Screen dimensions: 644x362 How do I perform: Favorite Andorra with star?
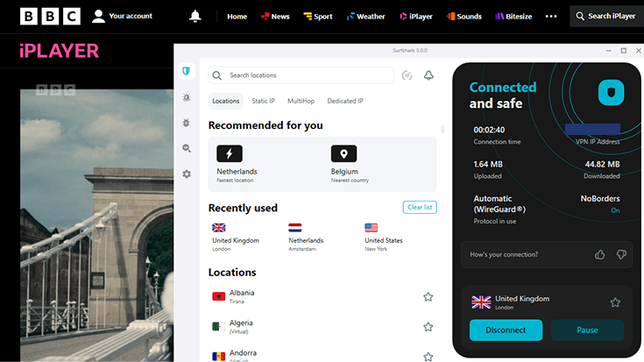(x=428, y=357)
